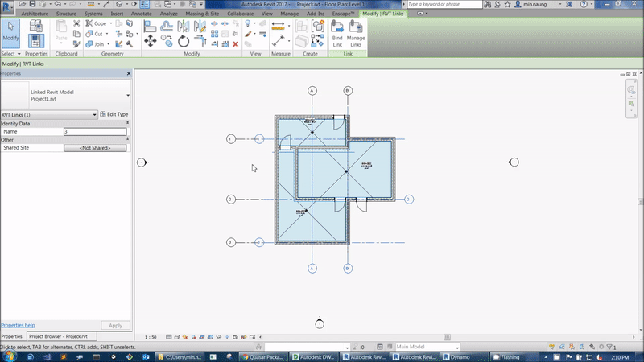This screenshot has height=362, width=644.
Task: Open Edit Type for linked model
Action: pos(114,115)
